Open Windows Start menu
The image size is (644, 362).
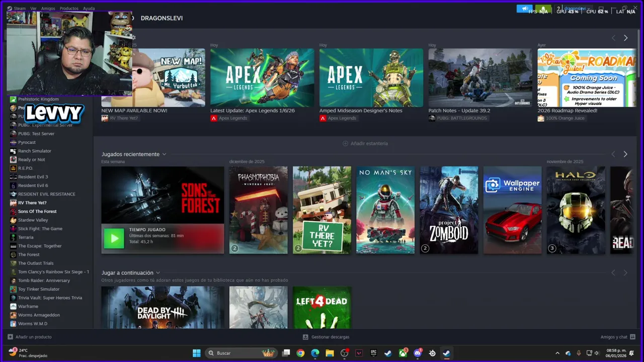pos(197,353)
